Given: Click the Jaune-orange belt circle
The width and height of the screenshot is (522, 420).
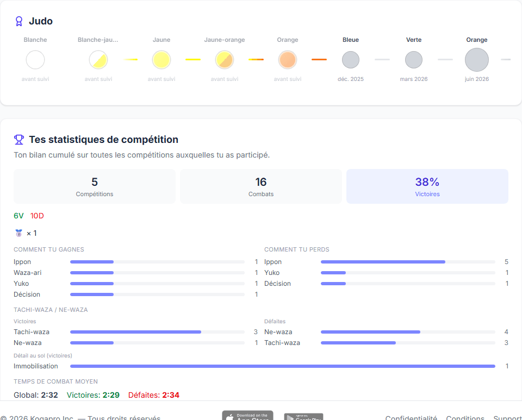Looking at the screenshot, I should (225, 60).
